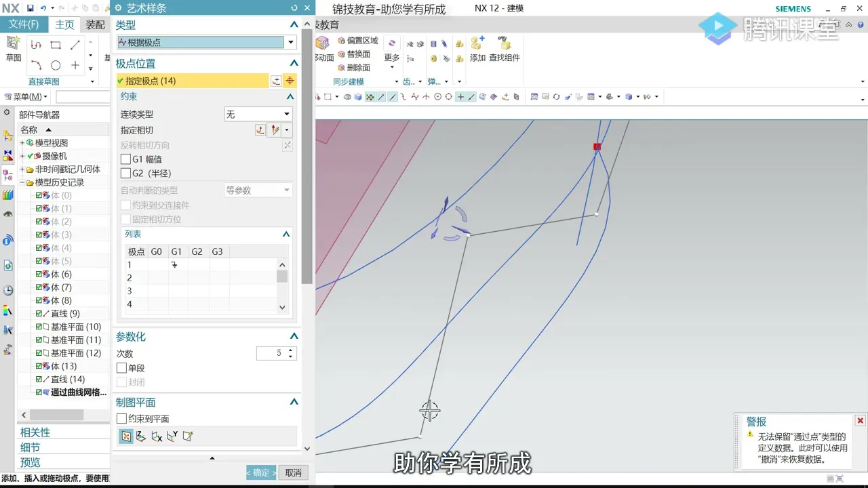The width and height of the screenshot is (868, 488).
Task: Click the 确定 button to confirm
Action: tap(261, 472)
